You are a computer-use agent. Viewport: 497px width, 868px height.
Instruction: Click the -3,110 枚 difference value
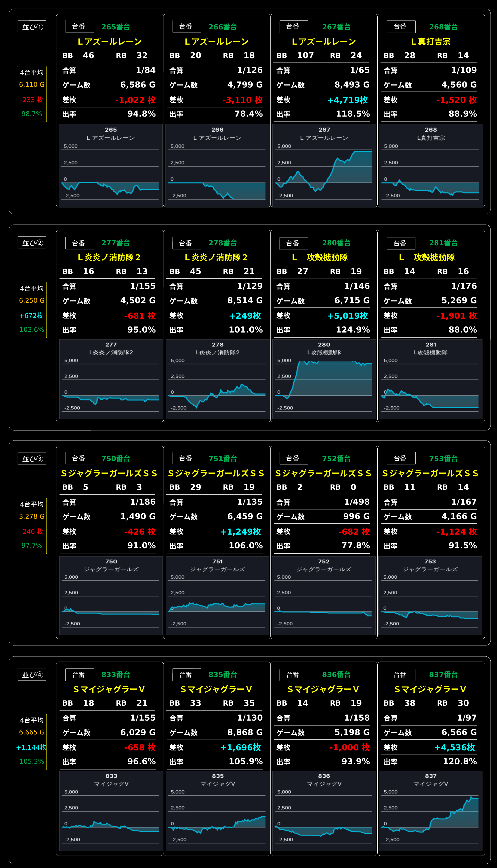(243, 100)
